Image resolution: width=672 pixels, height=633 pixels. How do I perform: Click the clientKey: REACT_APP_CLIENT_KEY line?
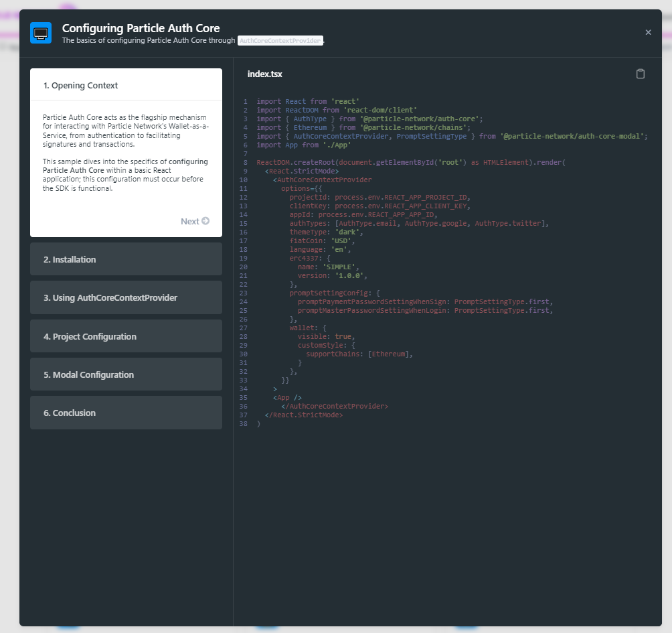380,206
